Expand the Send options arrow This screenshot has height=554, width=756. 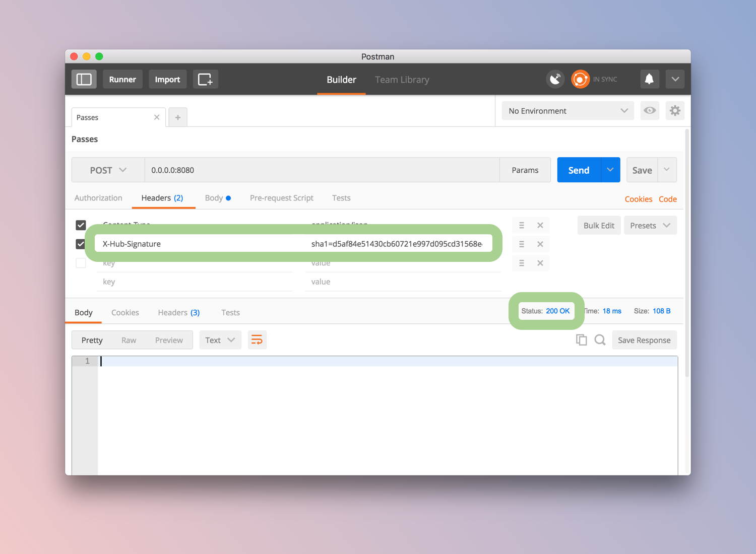click(x=610, y=170)
